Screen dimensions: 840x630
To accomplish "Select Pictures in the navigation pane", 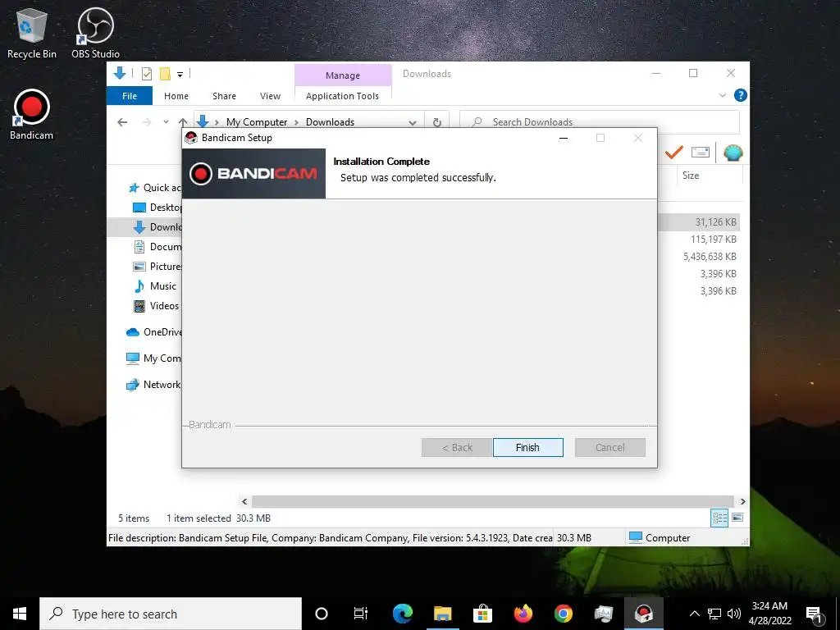I will [x=157, y=267].
